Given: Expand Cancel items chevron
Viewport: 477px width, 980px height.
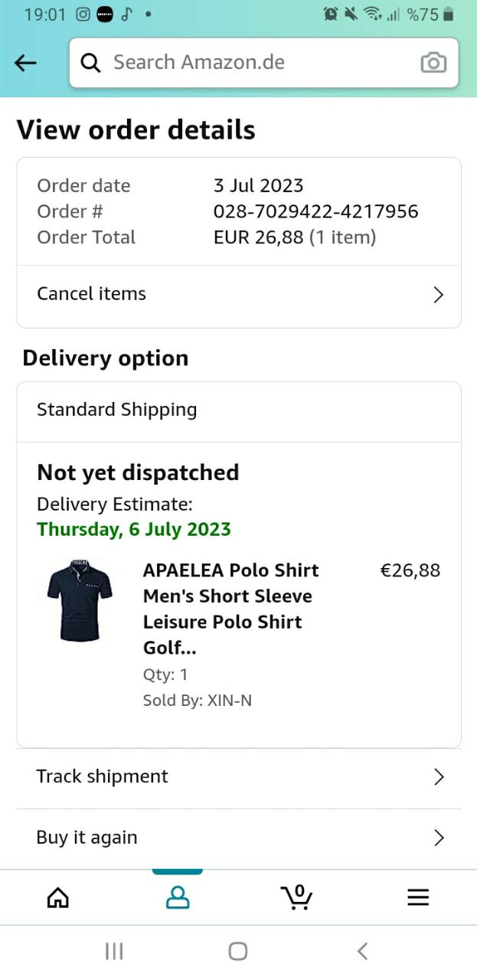Looking at the screenshot, I should tap(438, 295).
